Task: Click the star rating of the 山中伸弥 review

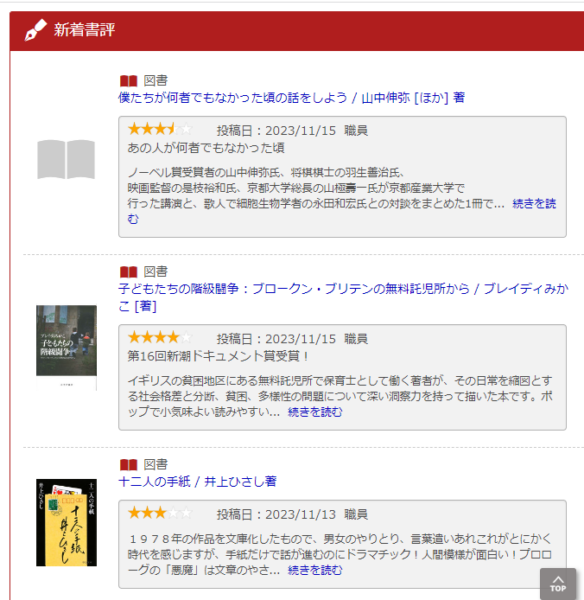Action: pos(160,129)
